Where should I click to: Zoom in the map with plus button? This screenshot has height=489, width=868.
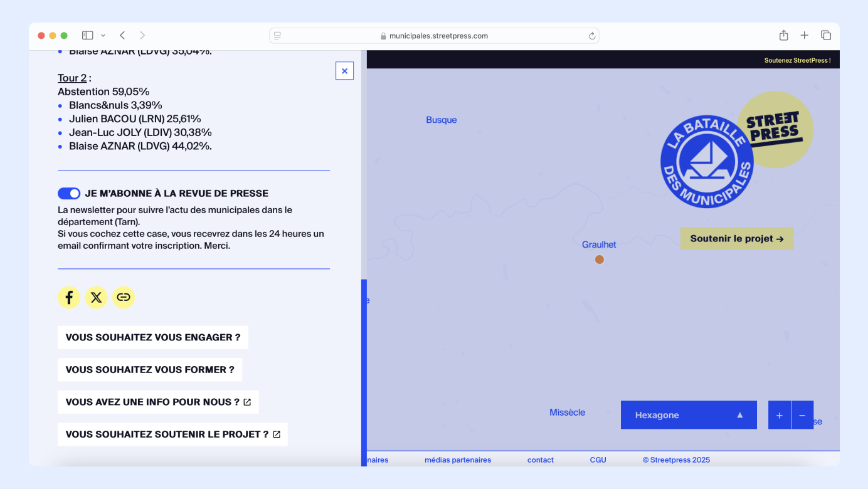780,415
